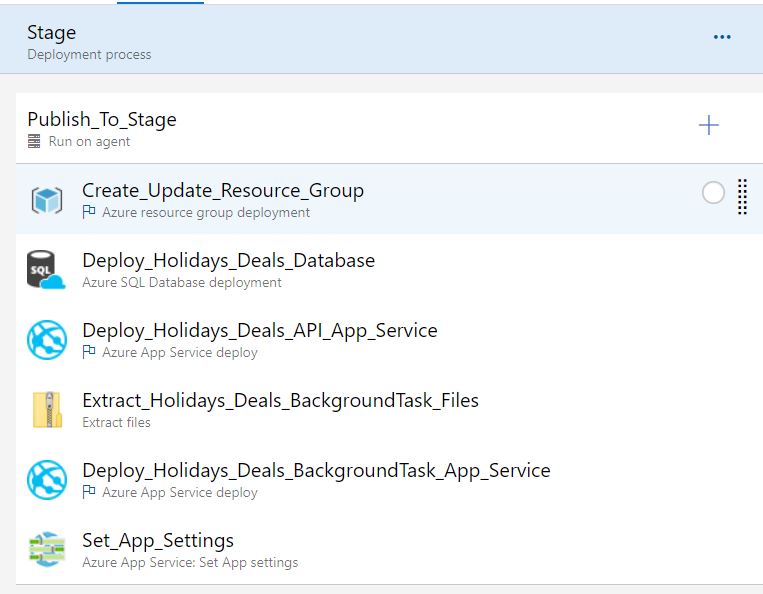Open the Deploy_Holidays_Deals_Database task
763x594 pixels.
[389, 269]
